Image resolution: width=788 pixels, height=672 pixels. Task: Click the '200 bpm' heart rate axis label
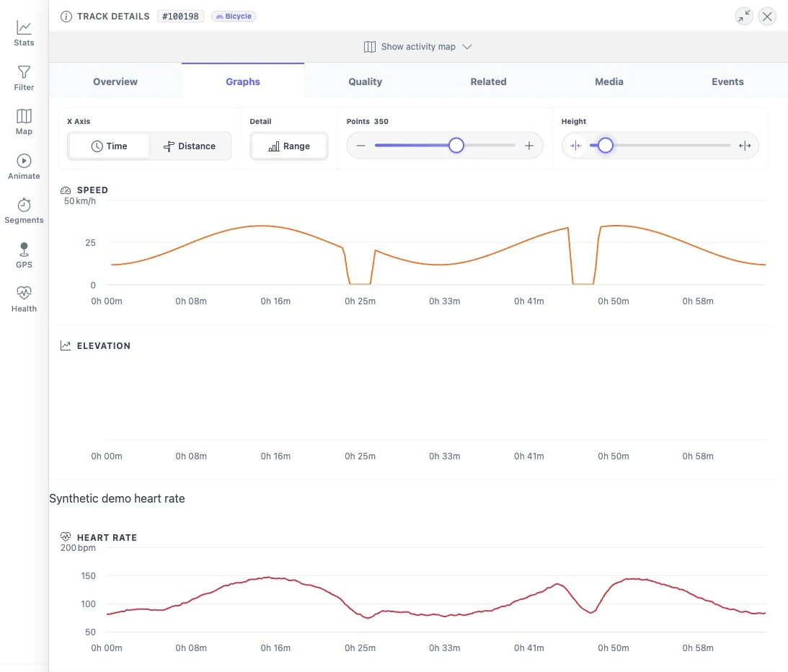coord(78,548)
